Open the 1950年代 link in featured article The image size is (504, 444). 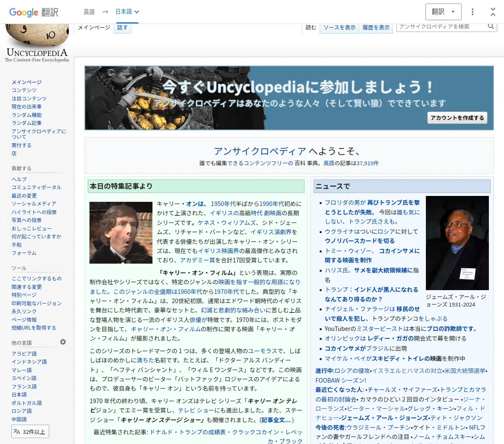click(223, 203)
